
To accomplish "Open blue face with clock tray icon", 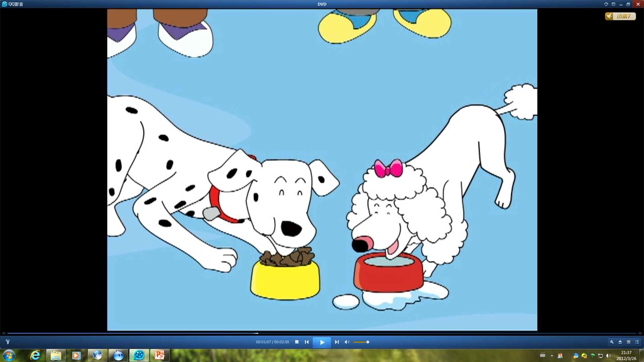I will tap(576, 356).
